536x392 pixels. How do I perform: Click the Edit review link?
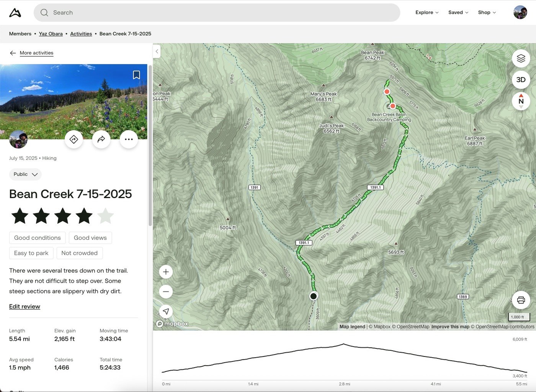25,306
